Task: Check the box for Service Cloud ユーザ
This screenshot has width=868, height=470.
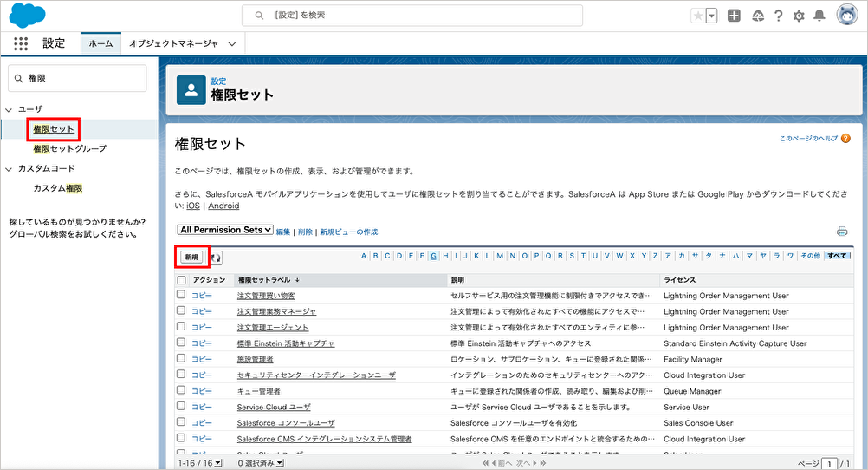Action: click(181, 406)
